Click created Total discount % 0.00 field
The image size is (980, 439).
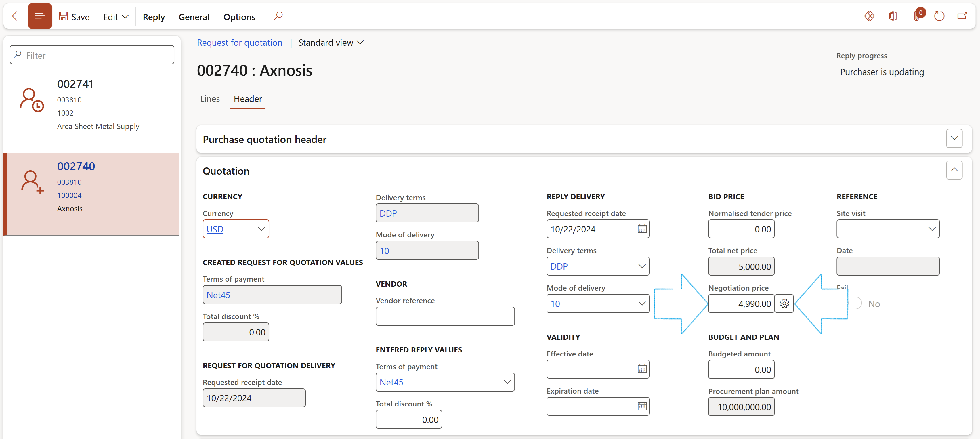click(236, 332)
